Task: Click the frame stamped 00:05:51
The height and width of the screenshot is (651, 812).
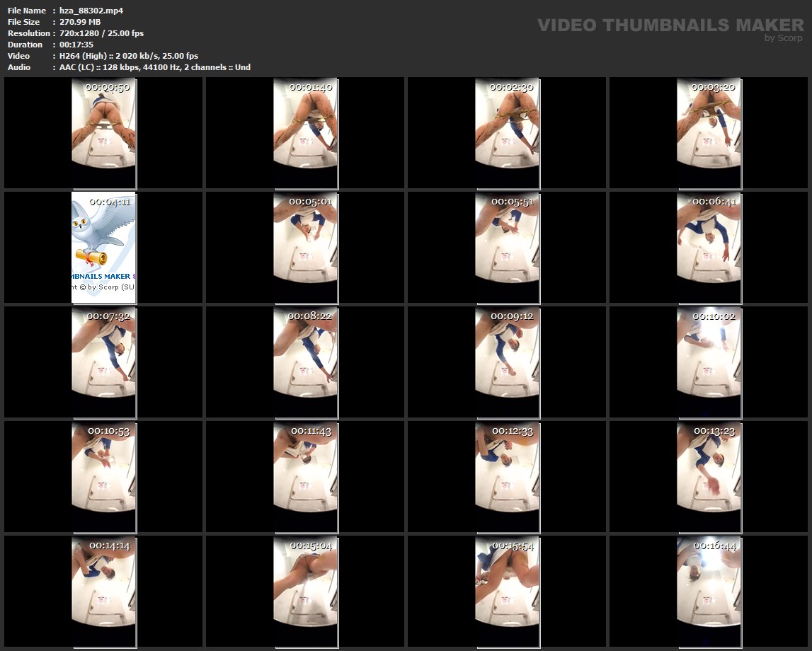Action: click(507, 248)
